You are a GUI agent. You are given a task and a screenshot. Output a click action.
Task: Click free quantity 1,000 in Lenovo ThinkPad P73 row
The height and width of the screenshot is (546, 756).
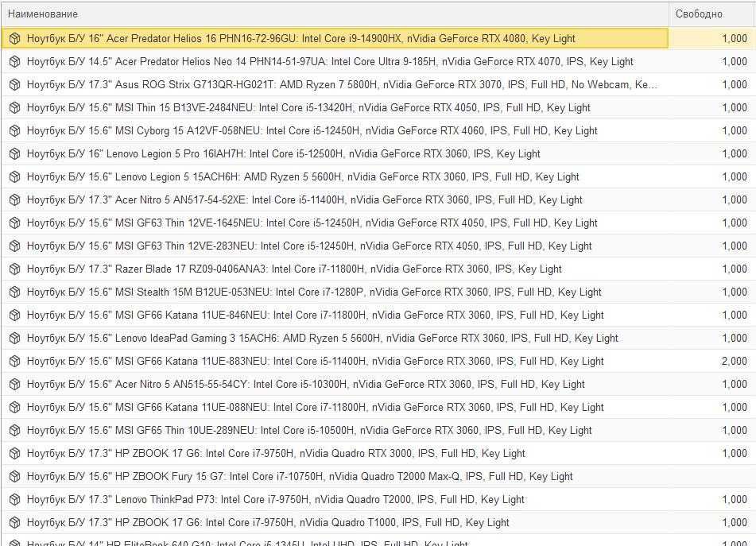[735, 500]
